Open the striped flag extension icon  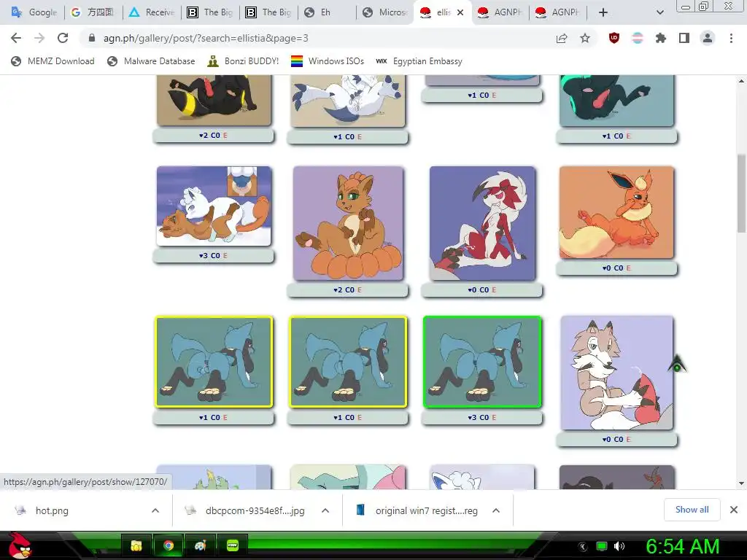[637, 38]
